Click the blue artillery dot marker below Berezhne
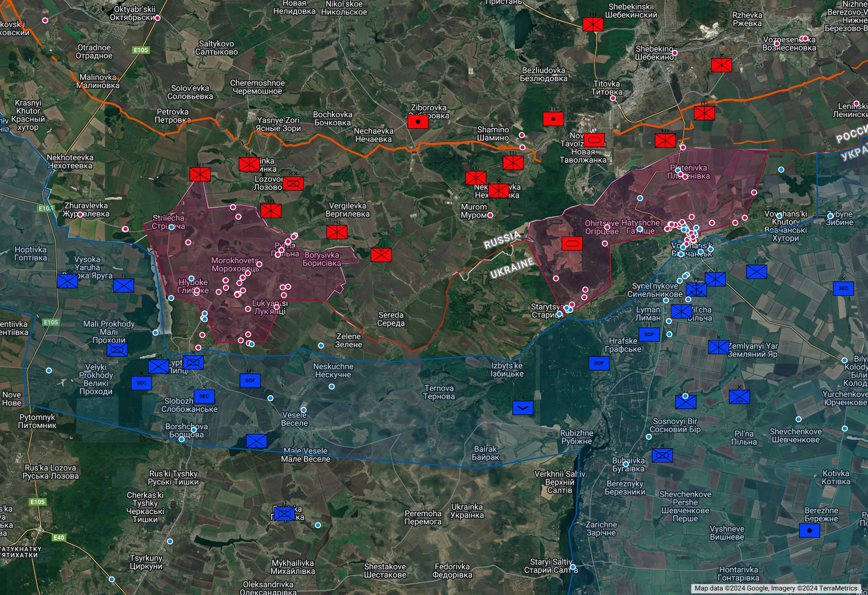This screenshot has height=595, width=868. [x=809, y=530]
